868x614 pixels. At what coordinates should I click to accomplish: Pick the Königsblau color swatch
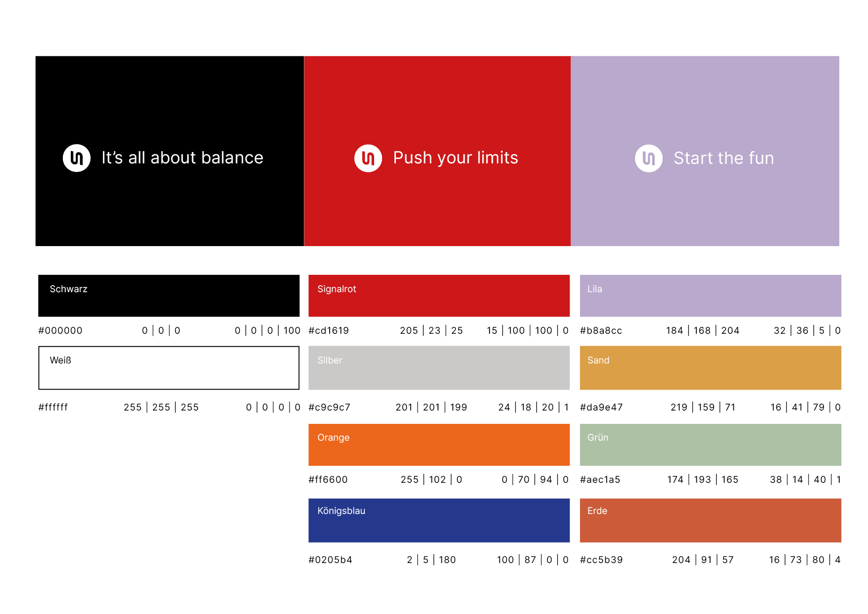point(439,520)
